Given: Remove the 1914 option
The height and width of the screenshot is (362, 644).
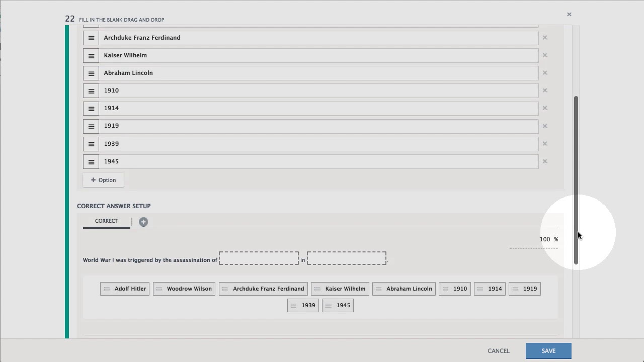Looking at the screenshot, I should pyautogui.click(x=545, y=108).
